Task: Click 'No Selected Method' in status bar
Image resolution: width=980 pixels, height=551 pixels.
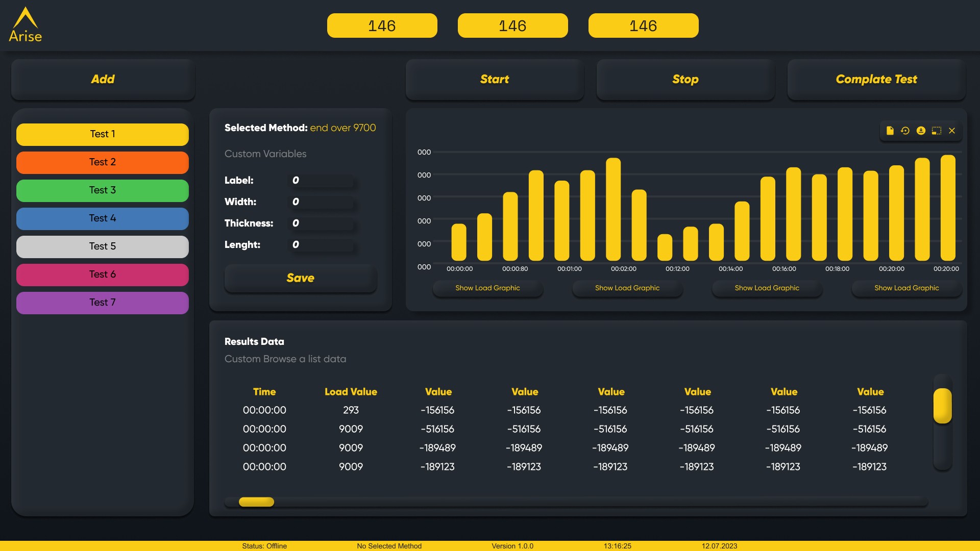Action: point(389,546)
